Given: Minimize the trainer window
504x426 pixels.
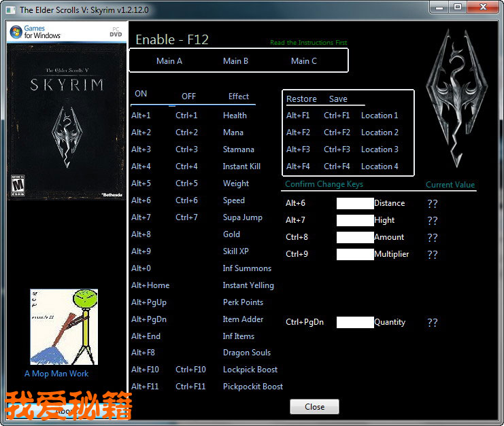Looking at the screenshot, I should tap(438, 7).
